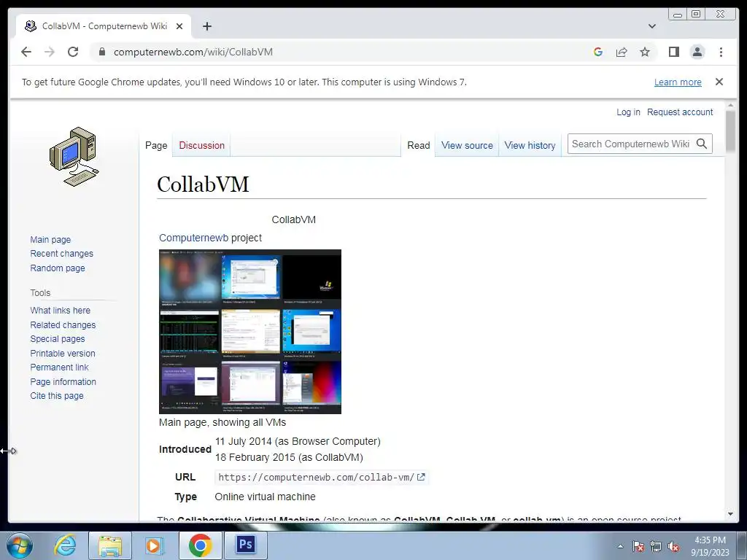Open the CollabVM VM list screenshot thumbnail
This screenshot has height=560, width=747.
(x=250, y=332)
